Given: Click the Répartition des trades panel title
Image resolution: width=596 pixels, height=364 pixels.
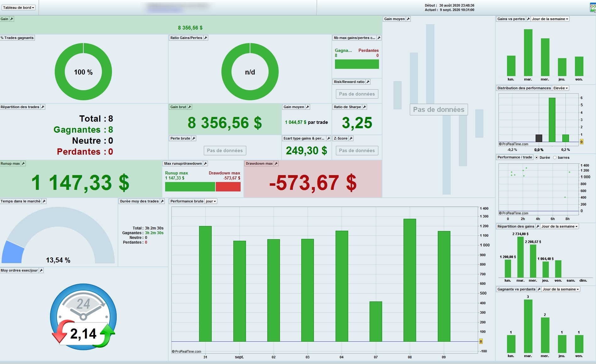Looking at the screenshot, I should pyautogui.click(x=20, y=107).
